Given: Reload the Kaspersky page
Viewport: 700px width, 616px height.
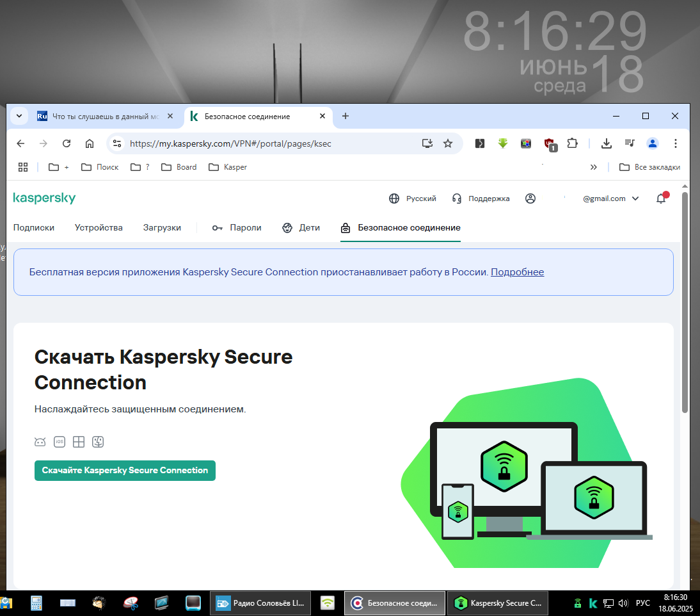Looking at the screenshot, I should pyautogui.click(x=67, y=143).
